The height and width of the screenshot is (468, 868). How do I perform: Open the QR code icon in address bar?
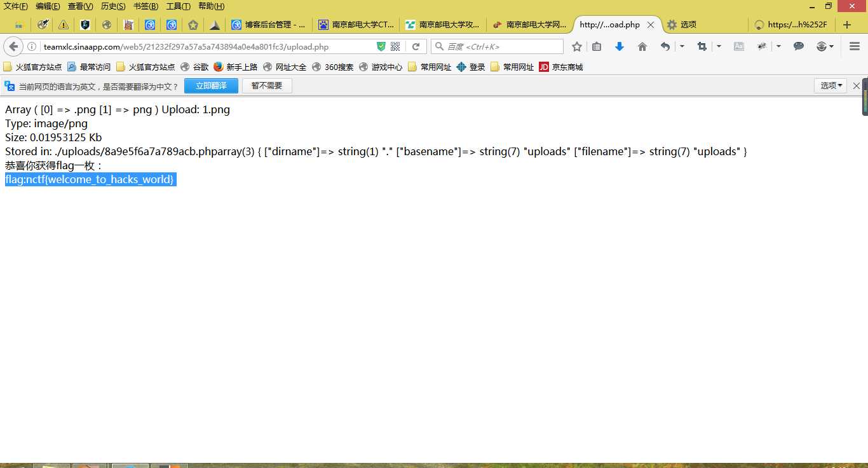click(395, 46)
